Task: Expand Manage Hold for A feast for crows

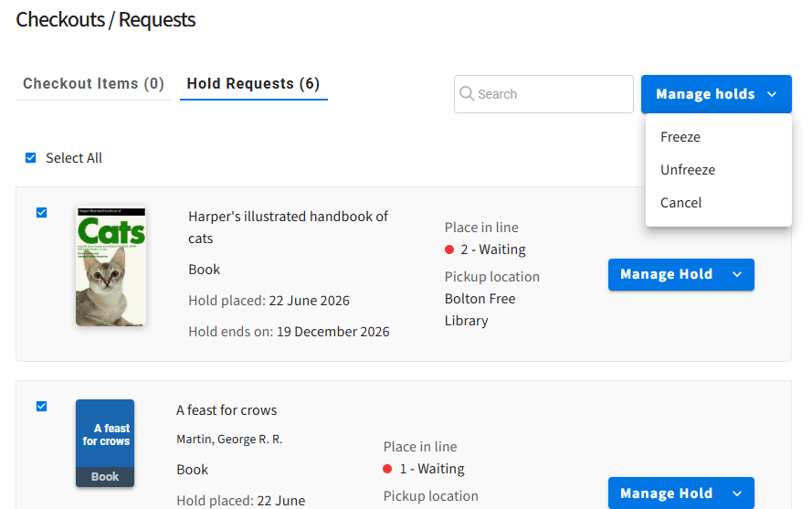Action: pos(681,493)
